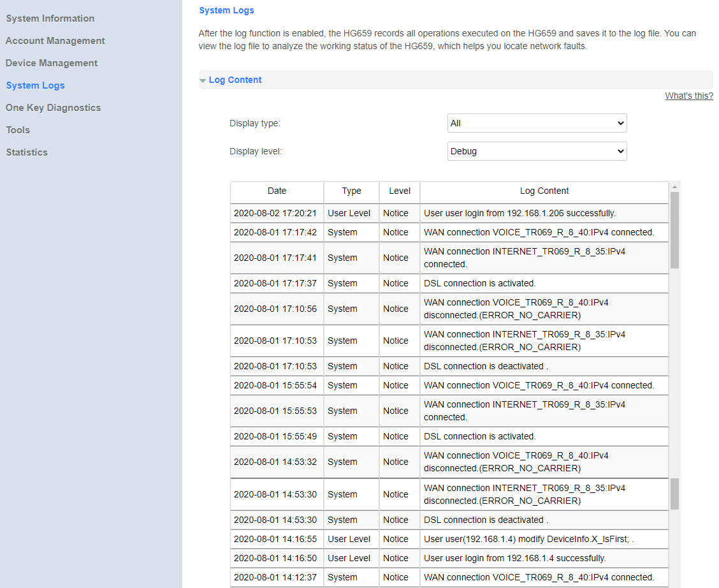The height and width of the screenshot is (588, 719).
Task: Click the 15:55:49 DSL connection activated entry
Action: (544, 437)
